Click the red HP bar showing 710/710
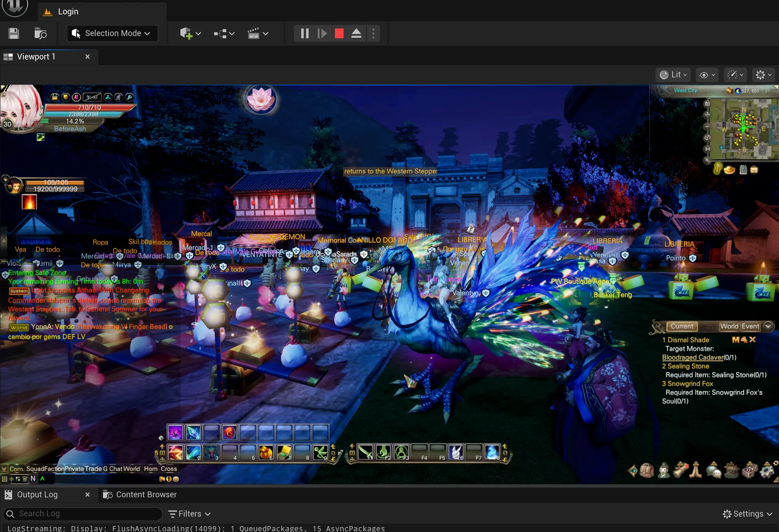This screenshot has width=779, height=532. click(90, 107)
